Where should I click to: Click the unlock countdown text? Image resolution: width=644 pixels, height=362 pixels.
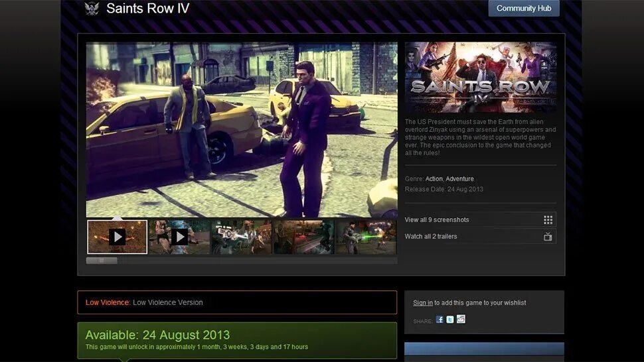pos(197,347)
